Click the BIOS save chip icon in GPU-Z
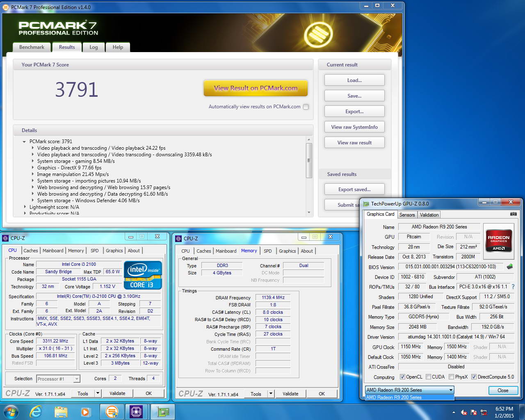The image size is (525, 420). (510, 267)
